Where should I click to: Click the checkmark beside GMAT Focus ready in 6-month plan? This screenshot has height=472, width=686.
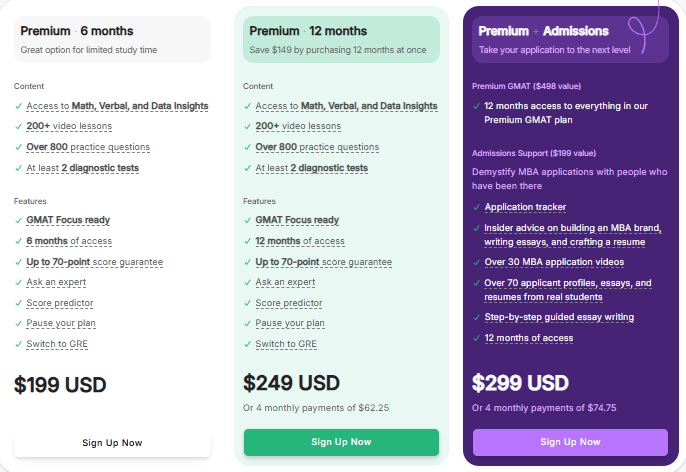(18, 220)
